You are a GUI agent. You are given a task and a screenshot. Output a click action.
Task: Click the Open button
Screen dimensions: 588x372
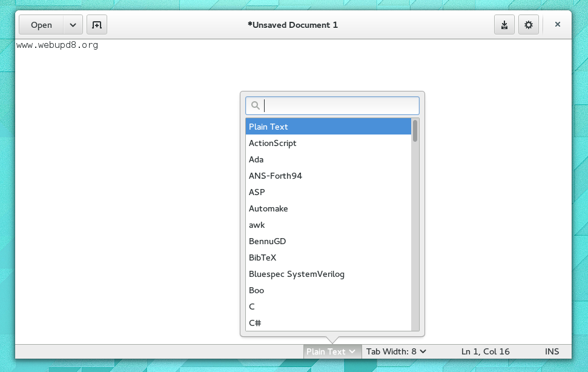point(41,25)
